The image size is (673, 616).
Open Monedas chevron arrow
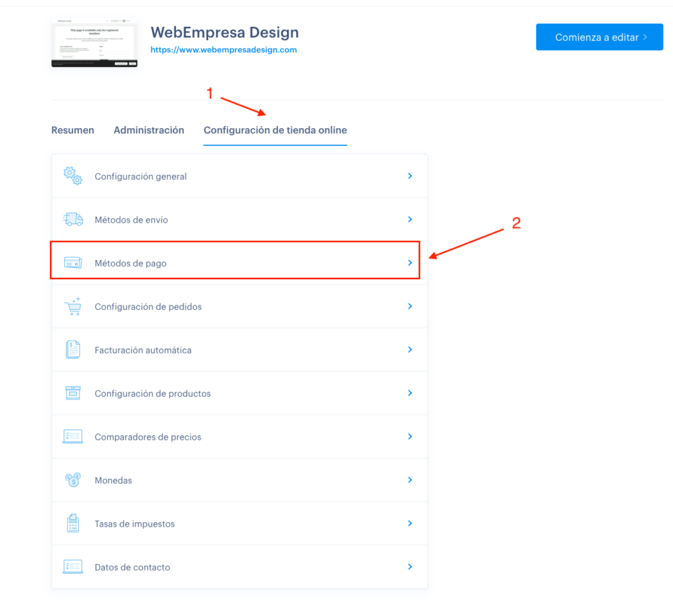coord(410,479)
